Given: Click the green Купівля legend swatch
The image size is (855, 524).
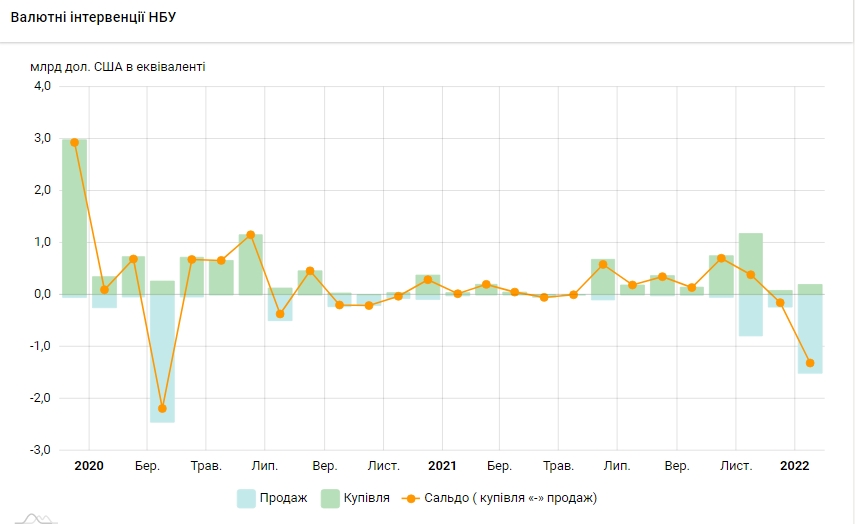Looking at the screenshot, I should pyautogui.click(x=329, y=498).
